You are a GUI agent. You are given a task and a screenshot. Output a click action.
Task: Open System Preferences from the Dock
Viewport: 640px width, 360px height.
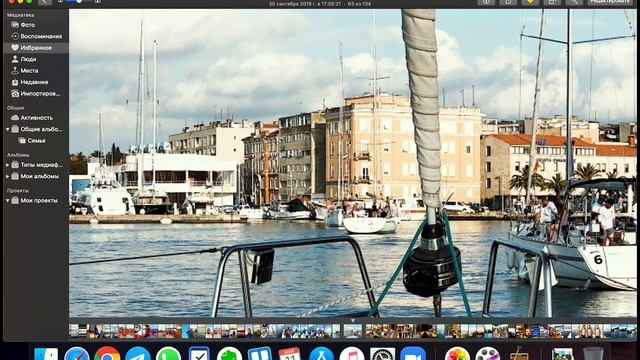coord(382,354)
